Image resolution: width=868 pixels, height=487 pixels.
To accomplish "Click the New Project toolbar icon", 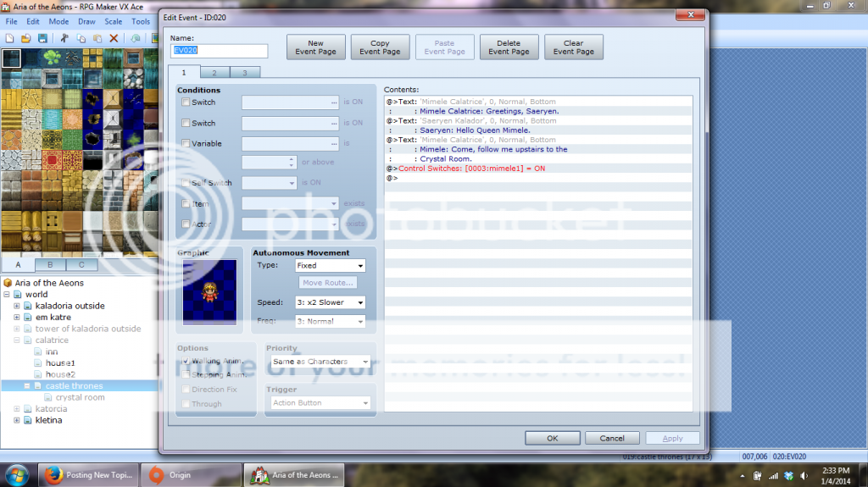I will point(9,38).
